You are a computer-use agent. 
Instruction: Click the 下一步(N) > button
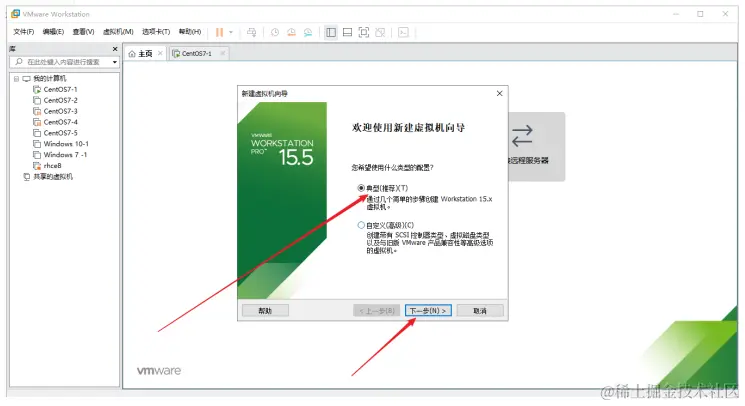pos(428,311)
